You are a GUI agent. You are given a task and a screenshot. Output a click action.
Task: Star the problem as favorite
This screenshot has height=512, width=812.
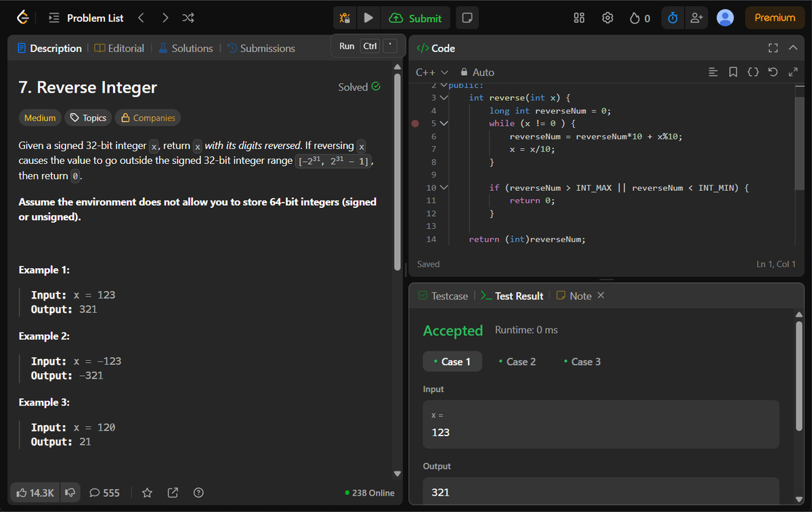(147, 493)
